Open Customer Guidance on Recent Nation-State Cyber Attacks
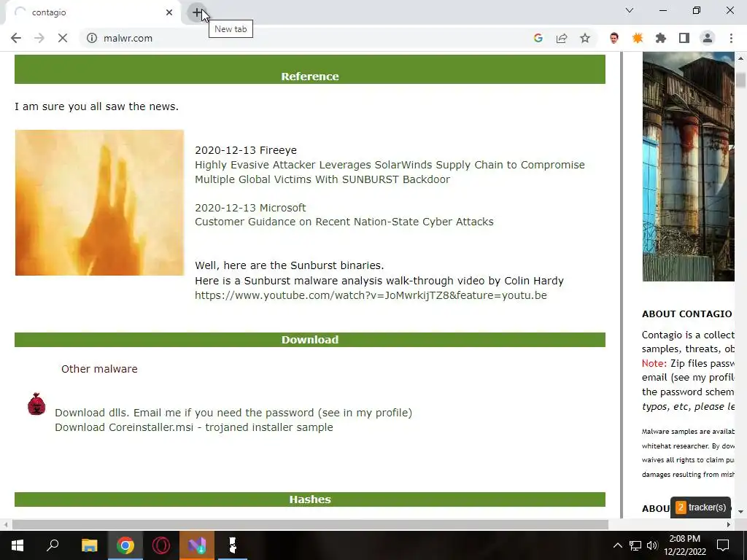The height and width of the screenshot is (560, 747). pyautogui.click(x=344, y=222)
